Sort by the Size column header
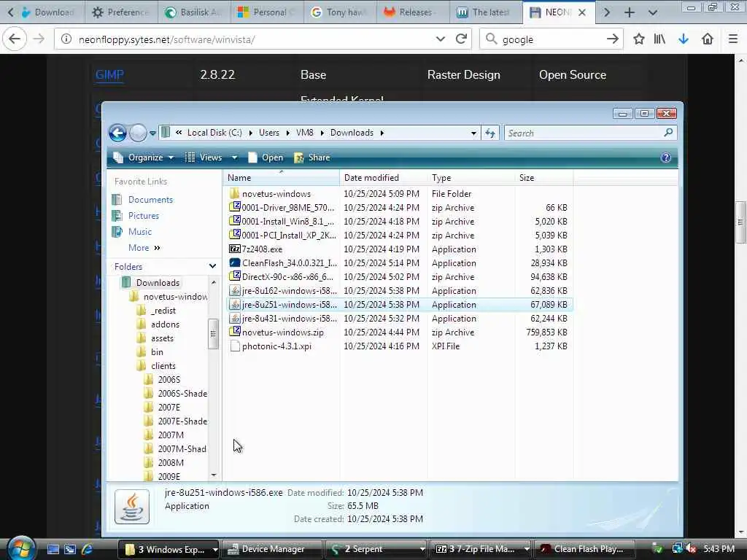The height and width of the screenshot is (560, 747). coord(544,178)
